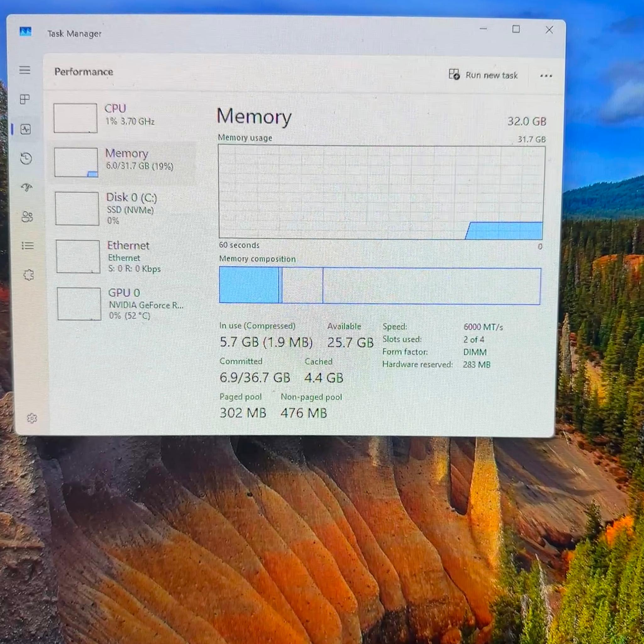Minimize the Task Manager window

483,29
